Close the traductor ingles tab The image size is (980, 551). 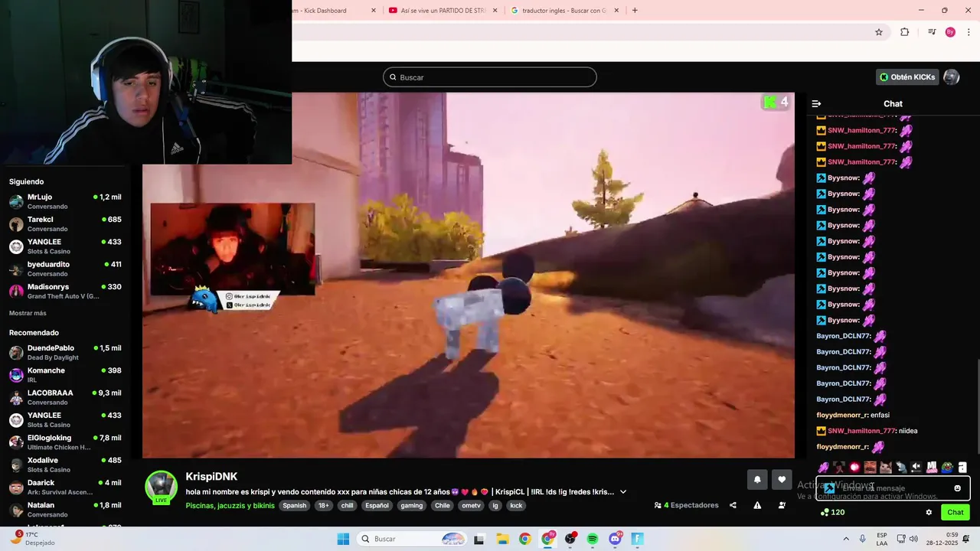[618, 11]
